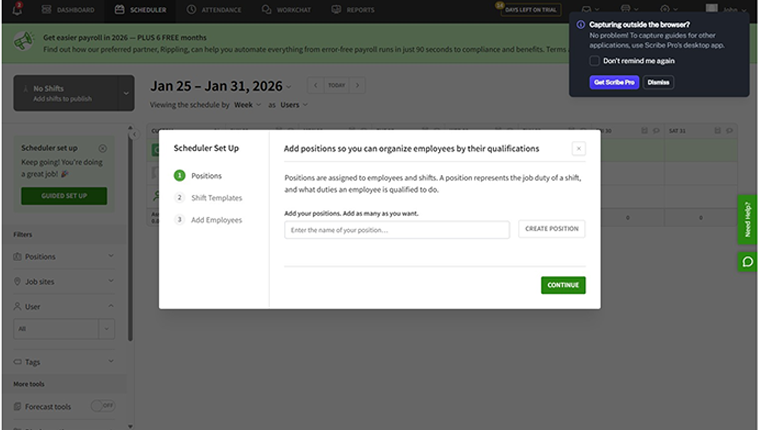Close the Scheduler Set Up dialog
Viewport: 758px width, 430px height.
click(578, 148)
